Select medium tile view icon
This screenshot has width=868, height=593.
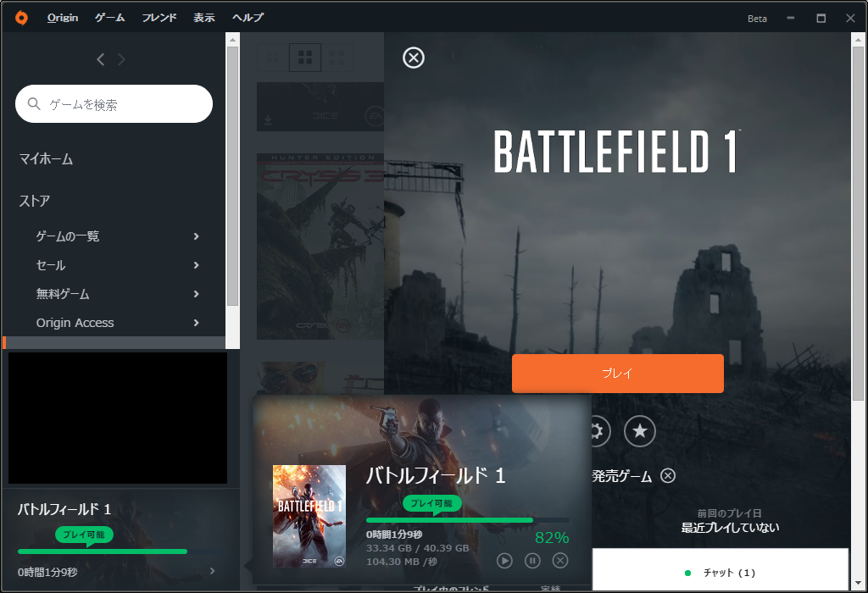(x=305, y=57)
